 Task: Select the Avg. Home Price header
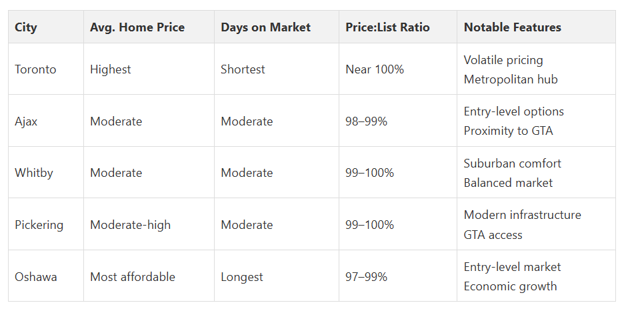[137, 27]
